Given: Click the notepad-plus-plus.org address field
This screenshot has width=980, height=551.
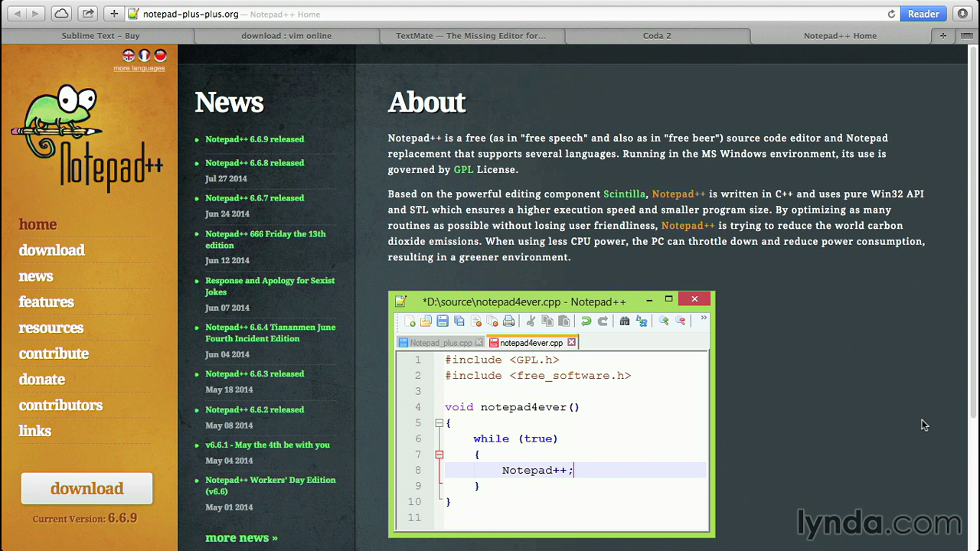Looking at the screenshot, I should tap(505, 14).
